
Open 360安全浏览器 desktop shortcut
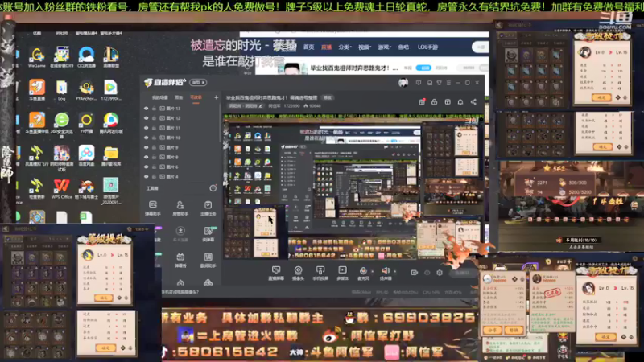pyautogui.click(x=62, y=123)
